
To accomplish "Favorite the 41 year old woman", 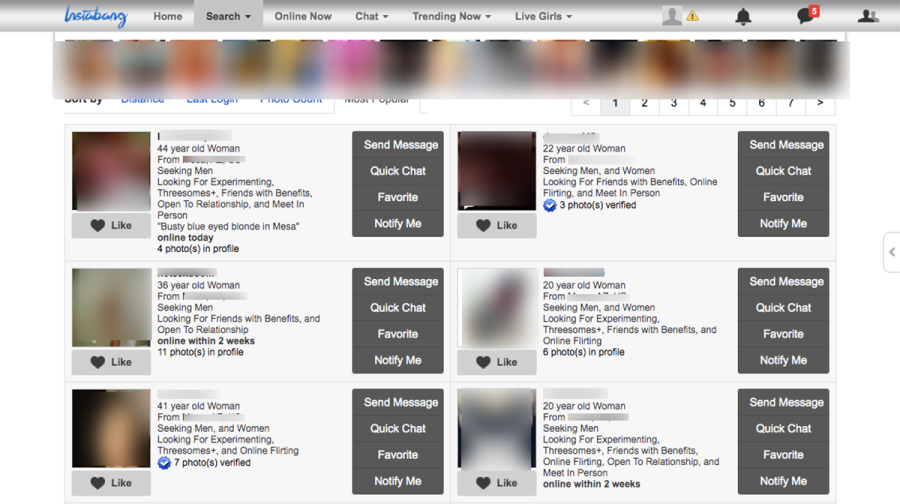I will (x=398, y=455).
